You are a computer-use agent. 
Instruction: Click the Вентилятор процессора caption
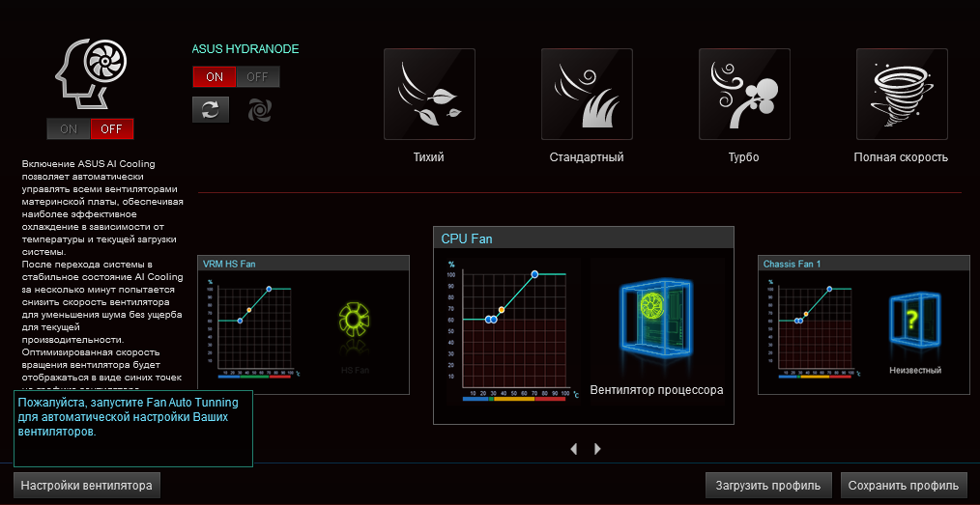click(656, 390)
